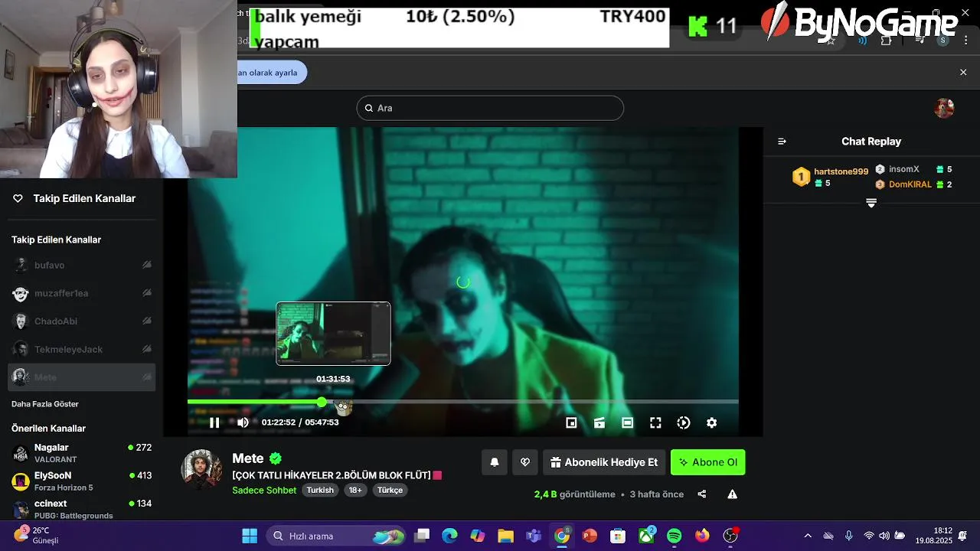Dismiss the browser info bar
The height and width of the screenshot is (551, 980).
click(x=963, y=72)
